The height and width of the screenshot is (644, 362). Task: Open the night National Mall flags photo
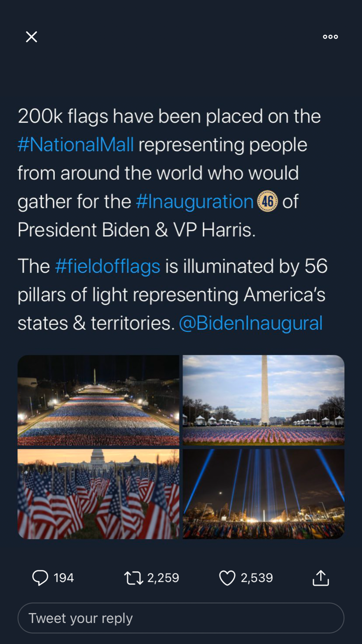[x=98, y=400]
